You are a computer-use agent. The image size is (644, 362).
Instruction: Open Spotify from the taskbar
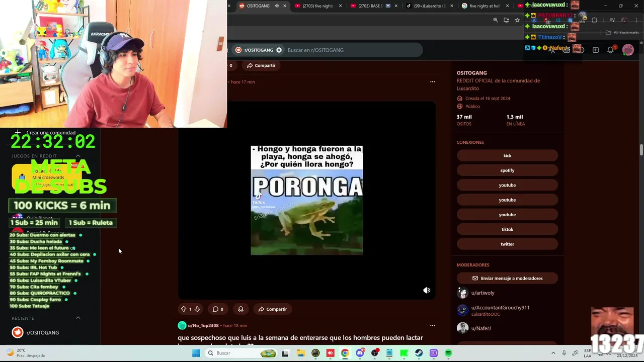(x=448, y=353)
